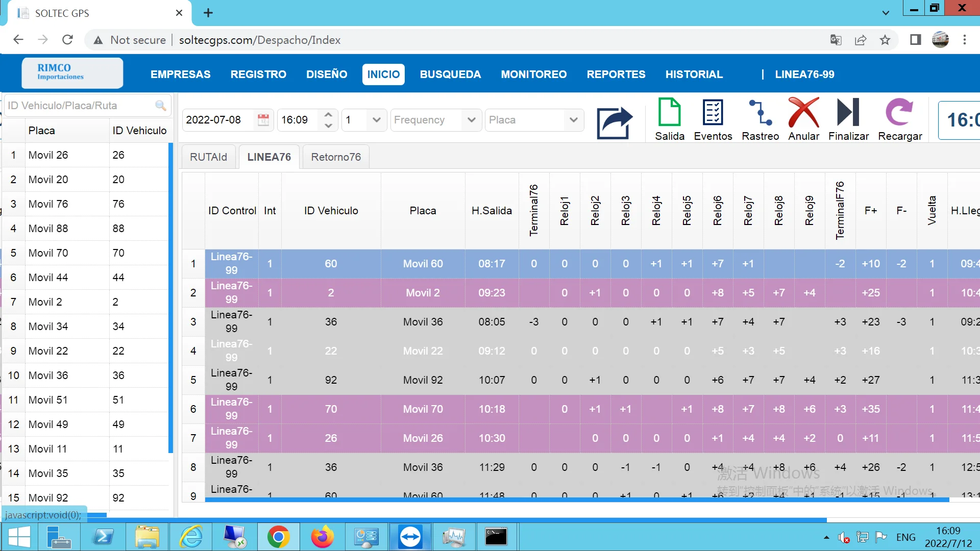
Task: Click the blue share/export arrow icon
Action: tap(615, 122)
